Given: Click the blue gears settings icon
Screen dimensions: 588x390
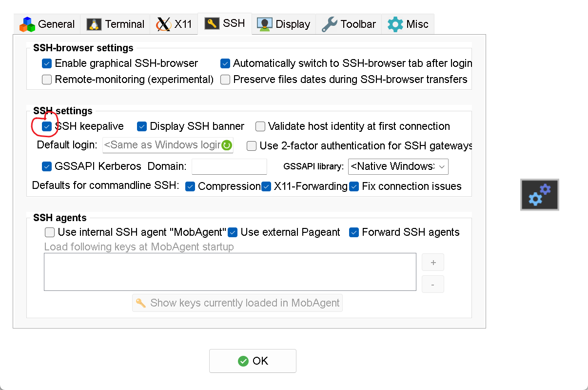Looking at the screenshot, I should coord(540,194).
